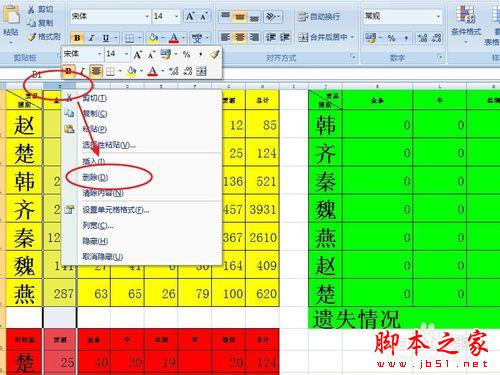The height and width of the screenshot is (375, 500).
Task: Toggle ribbon Align Text Left
Action: (x=225, y=37)
